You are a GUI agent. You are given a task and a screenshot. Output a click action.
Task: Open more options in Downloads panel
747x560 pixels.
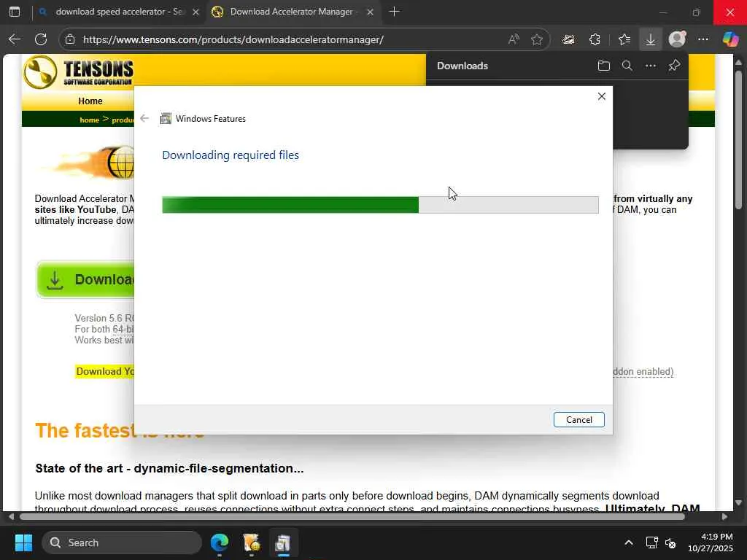pos(650,66)
